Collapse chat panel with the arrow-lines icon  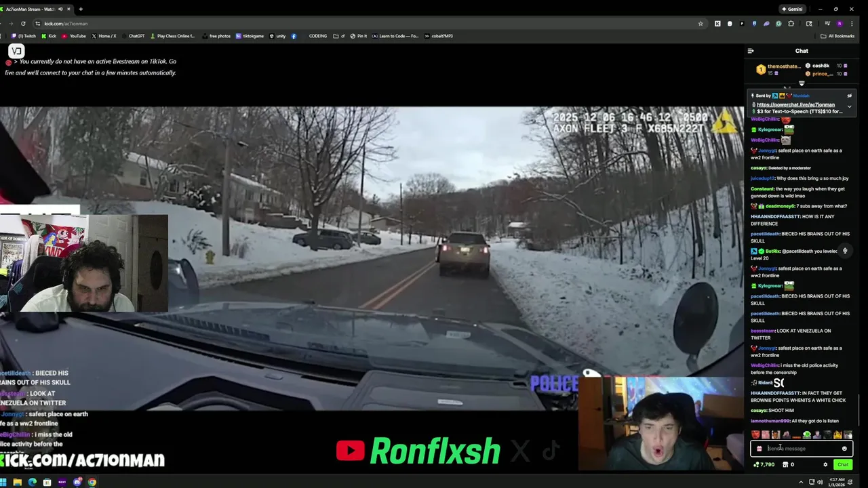(751, 51)
